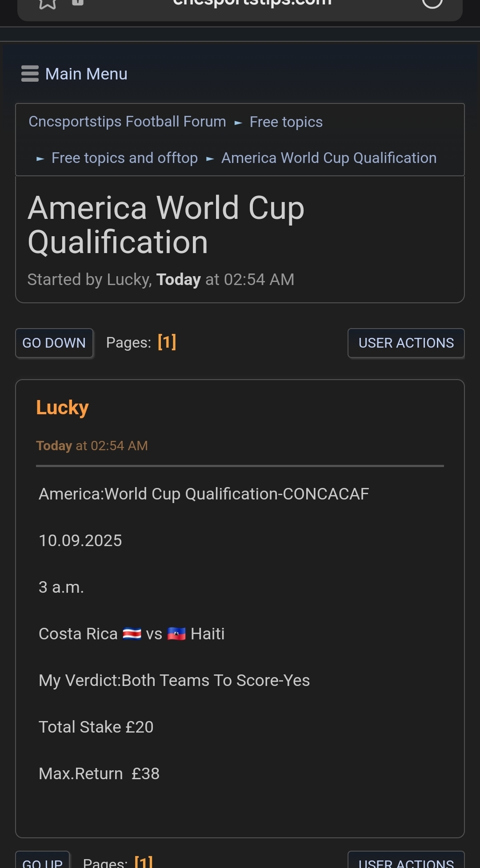This screenshot has width=480, height=868.
Task: Click the arrow before America World Cup Qualification
Action: (210, 159)
